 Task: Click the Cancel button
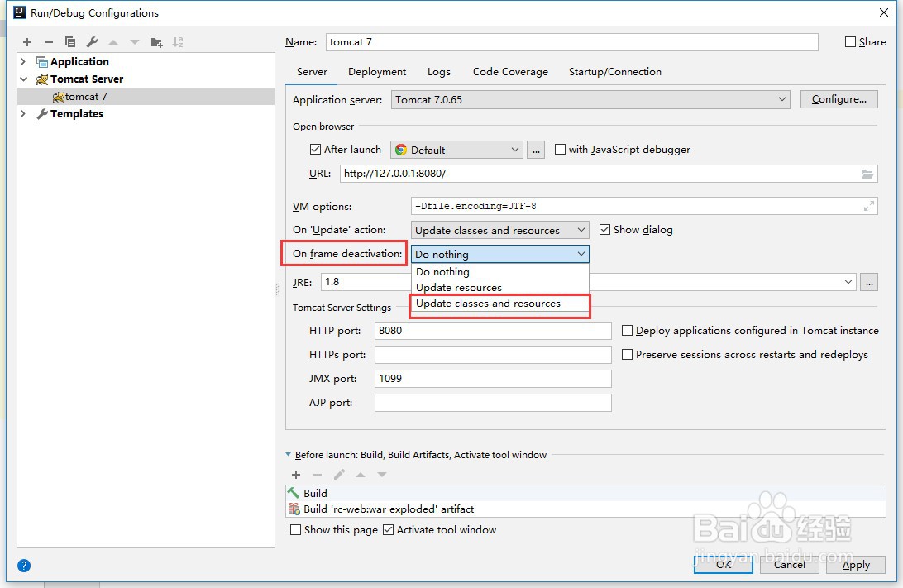point(790,565)
